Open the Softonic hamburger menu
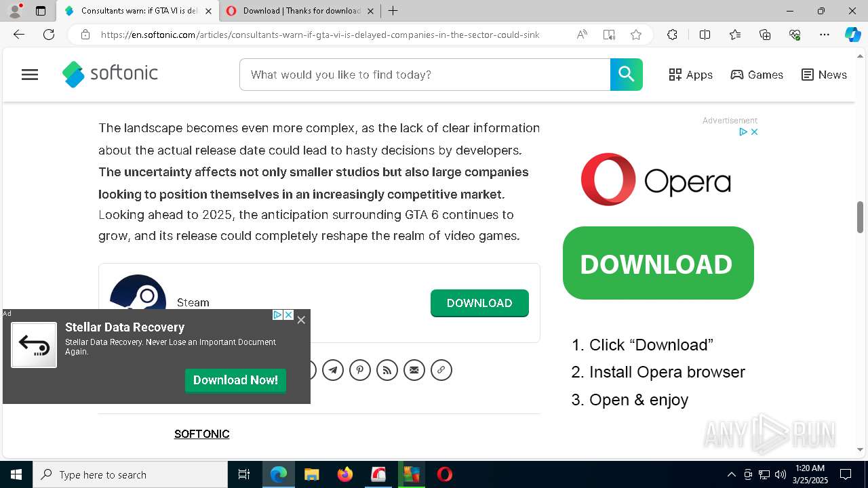Image resolution: width=868 pixels, height=488 pixels. 30,75
